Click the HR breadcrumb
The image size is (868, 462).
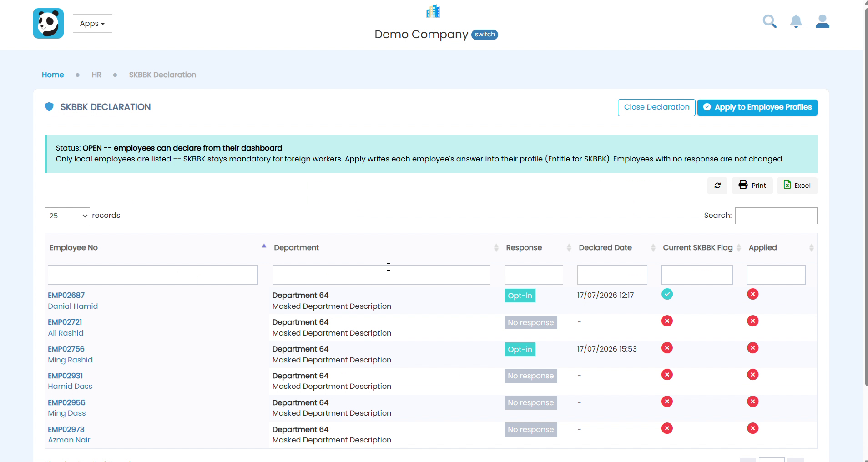(96, 75)
